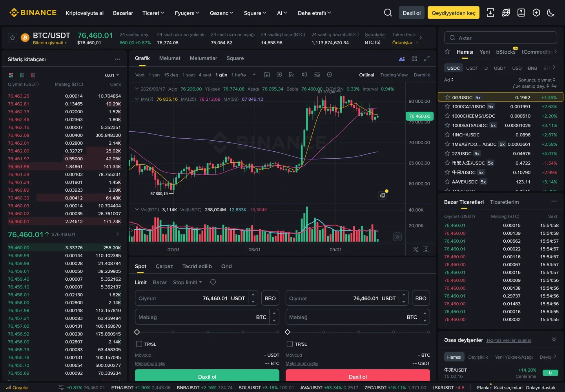
Task: Switch to the Məlumat tab above chart
Action: click(170, 58)
